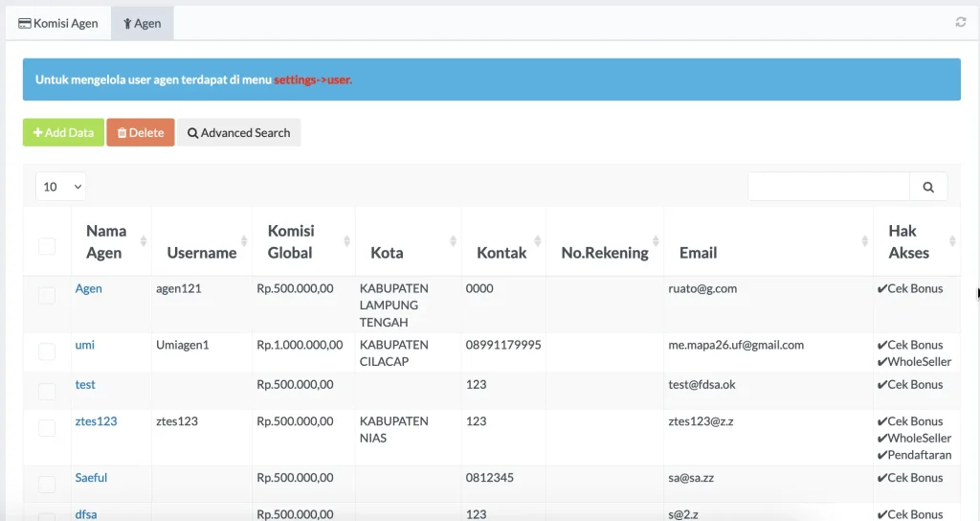The image size is (980, 521).
Task: Sort table by Komisi Global arrows
Action: (x=345, y=241)
